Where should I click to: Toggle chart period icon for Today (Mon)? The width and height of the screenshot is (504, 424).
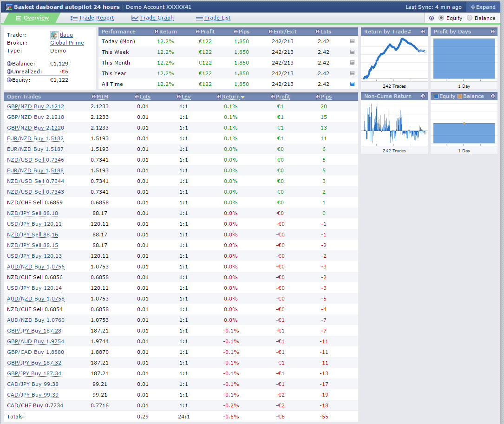352,41
